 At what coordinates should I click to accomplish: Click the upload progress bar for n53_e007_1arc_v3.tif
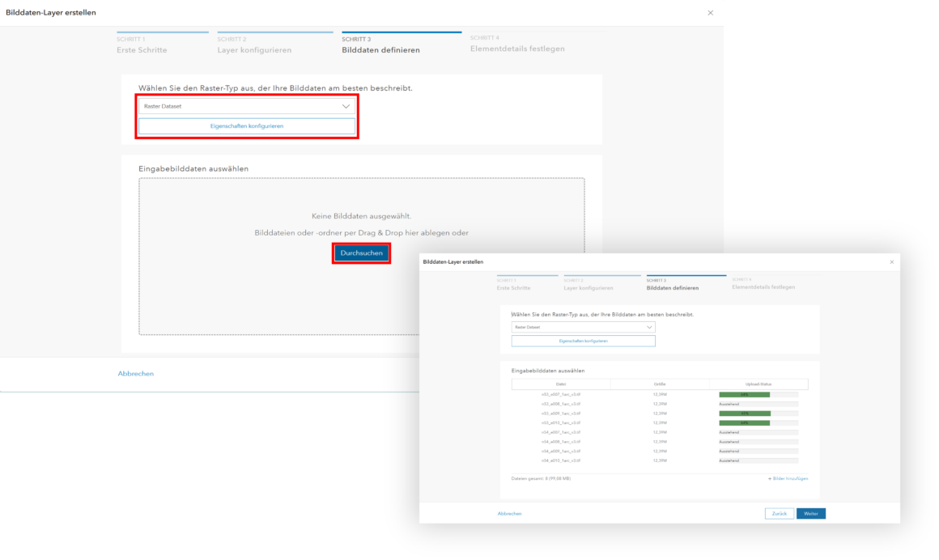[x=758, y=395]
